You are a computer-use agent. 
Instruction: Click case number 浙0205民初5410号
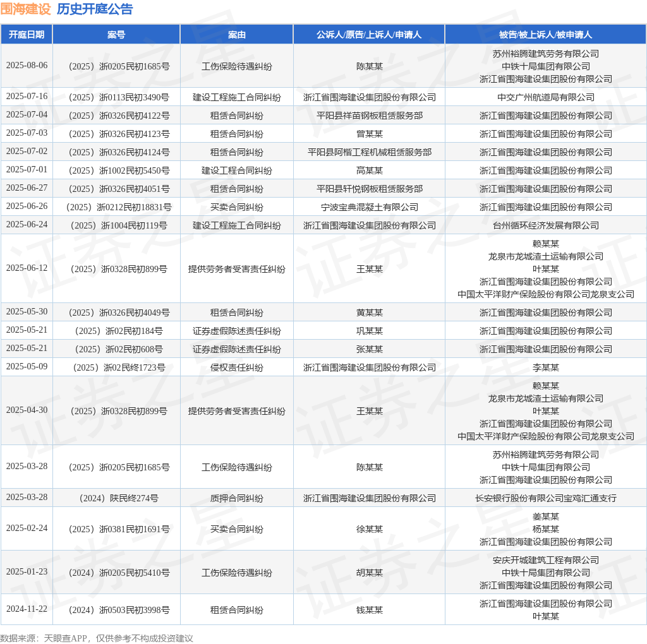[x=119, y=573]
